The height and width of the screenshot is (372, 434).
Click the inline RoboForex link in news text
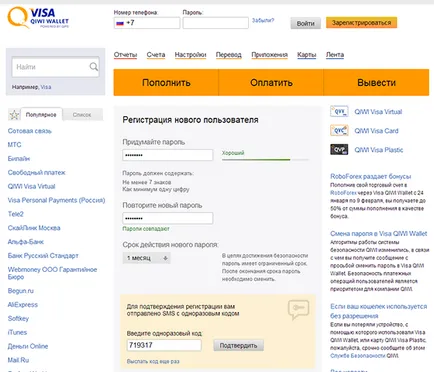click(x=343, y=193)
